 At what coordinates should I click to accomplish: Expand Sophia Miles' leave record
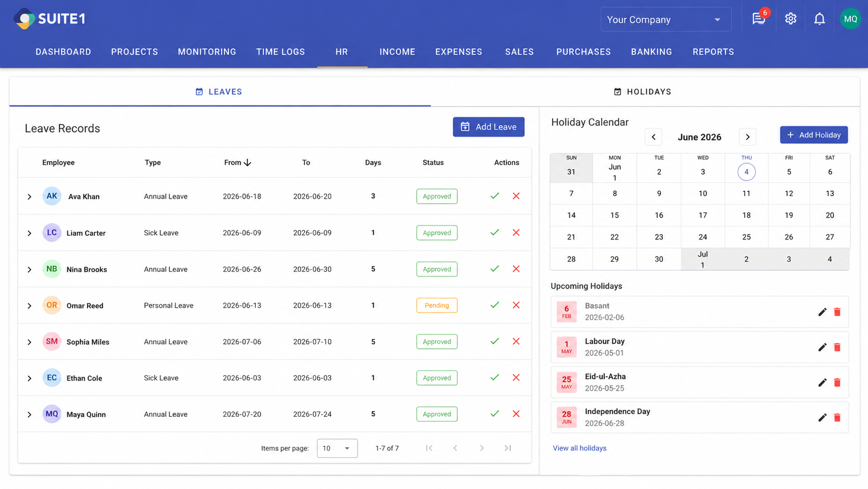point(30,342)
